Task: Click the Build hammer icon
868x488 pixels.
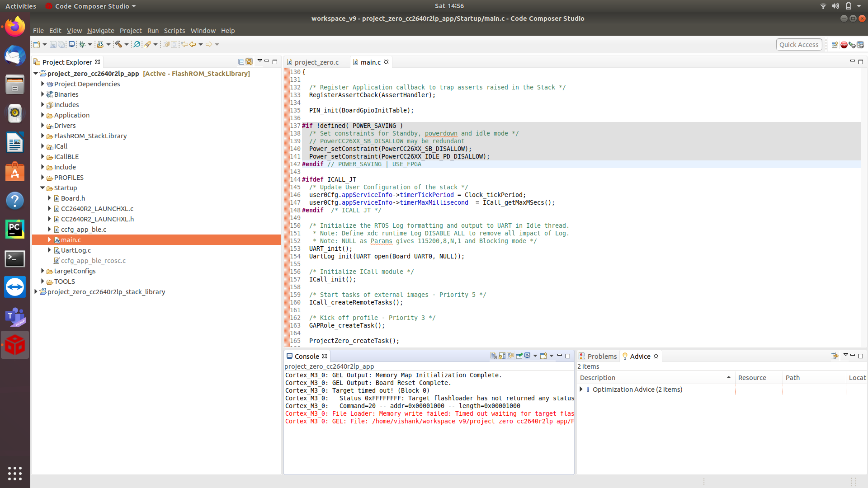Action: tap(118, 44)
